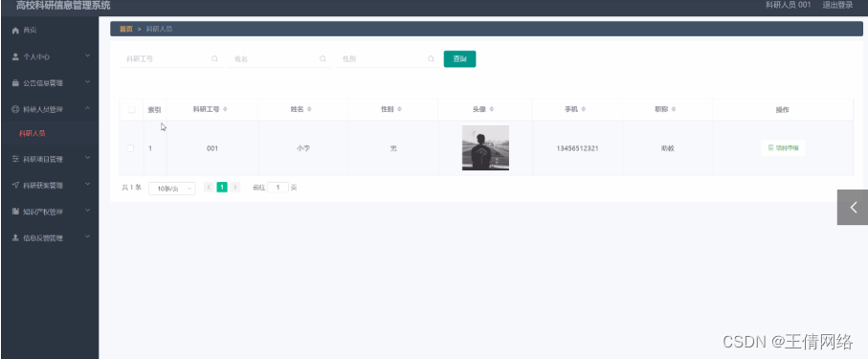Click 退出登录 in the top bar
Viewport: 868px width, 359px height.
[837, 5]
